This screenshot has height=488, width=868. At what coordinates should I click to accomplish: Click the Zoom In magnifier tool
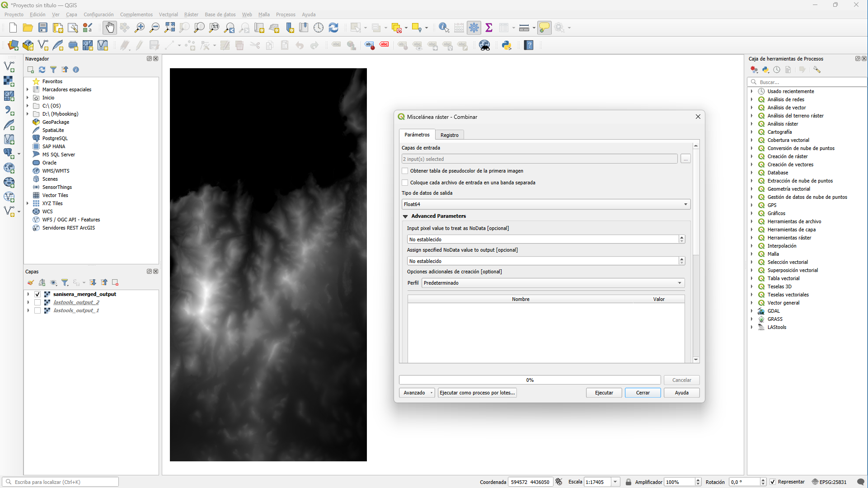[x=140, y=28]
